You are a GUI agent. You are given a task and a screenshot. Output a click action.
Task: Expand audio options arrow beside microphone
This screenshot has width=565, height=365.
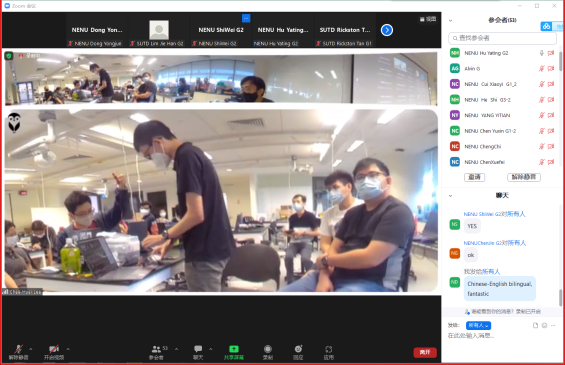pos(31,349)
